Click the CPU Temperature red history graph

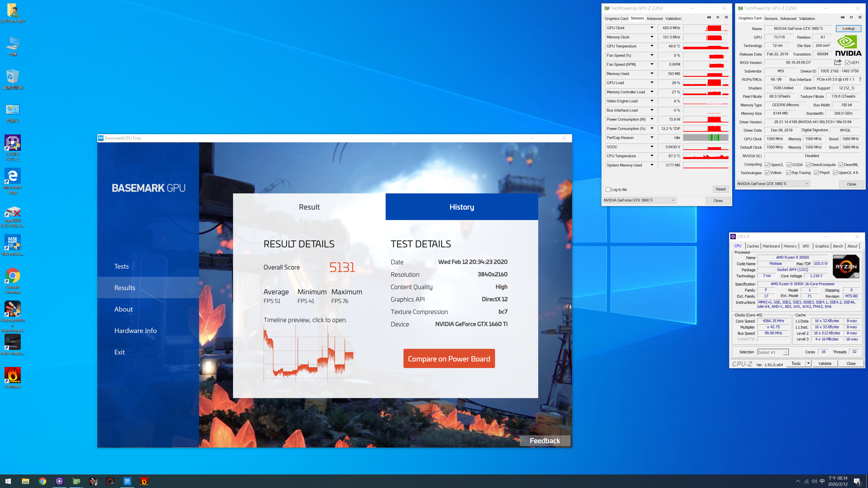click(706, 156)
